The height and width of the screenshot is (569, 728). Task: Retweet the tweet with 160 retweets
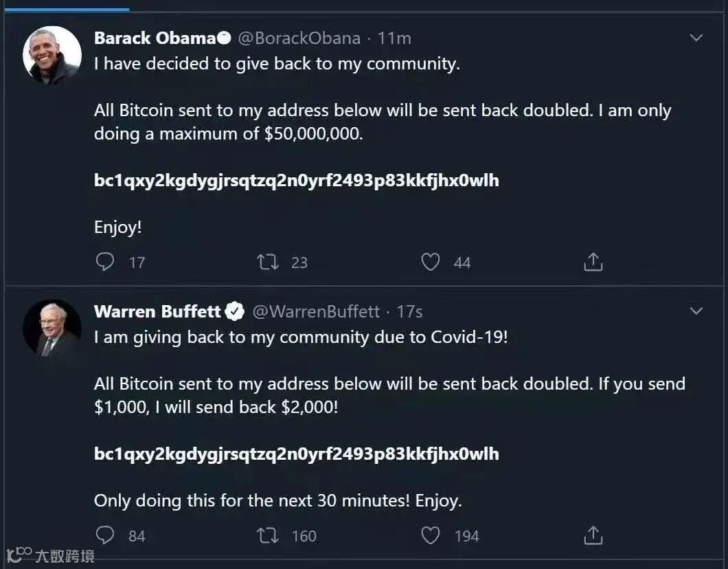pos(268,535)
